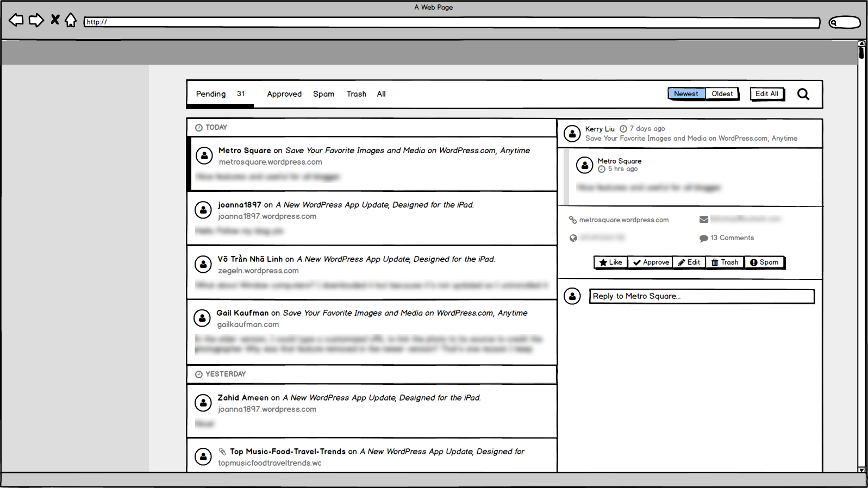The image size is (868, 488).
Task: Open the Spam comments tab
Action: [x=323, y=94]
